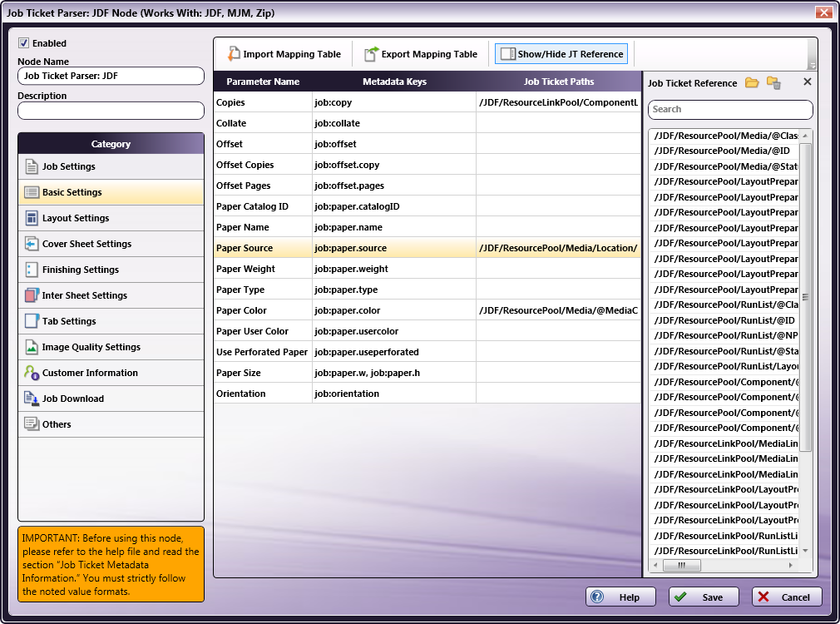The height and width of the screenshot is (624, 840).
Task: Select /JDF/ResourcePool/RunList/@ID reference entry
Action: click(x=724, y=320)
